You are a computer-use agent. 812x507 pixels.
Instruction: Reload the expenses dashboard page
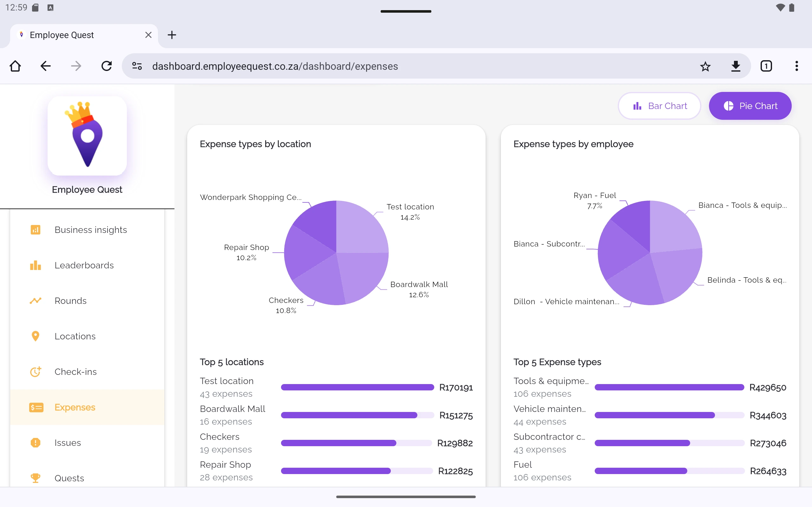coord(106,66)
